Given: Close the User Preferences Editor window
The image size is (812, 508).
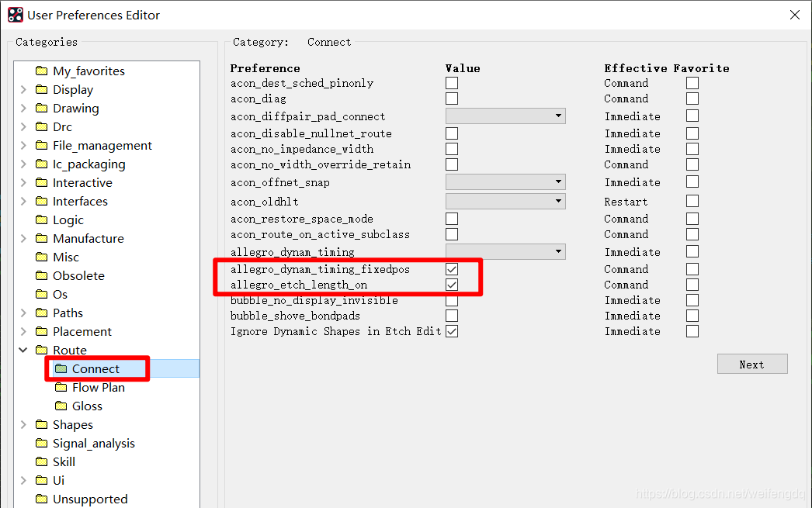Looking at the screenshot, I should click(794, 15).
